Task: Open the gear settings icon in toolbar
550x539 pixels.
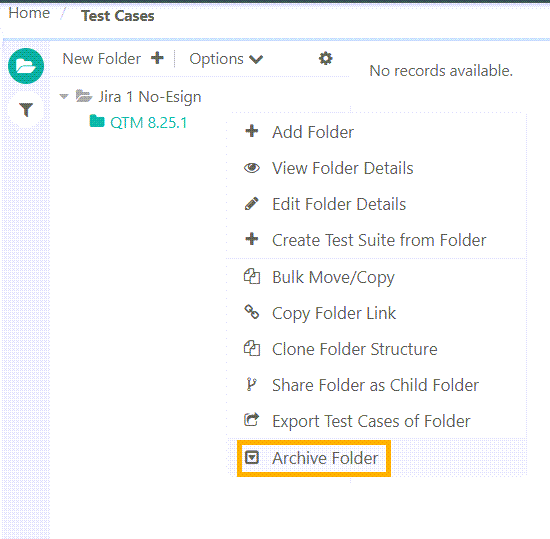Action: coord(326,58)
